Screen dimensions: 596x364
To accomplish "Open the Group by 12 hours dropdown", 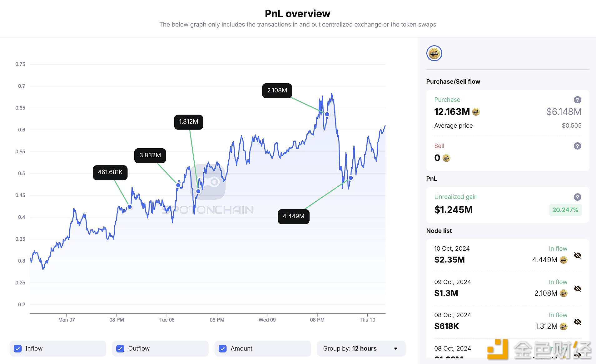I will pos(361,349).
